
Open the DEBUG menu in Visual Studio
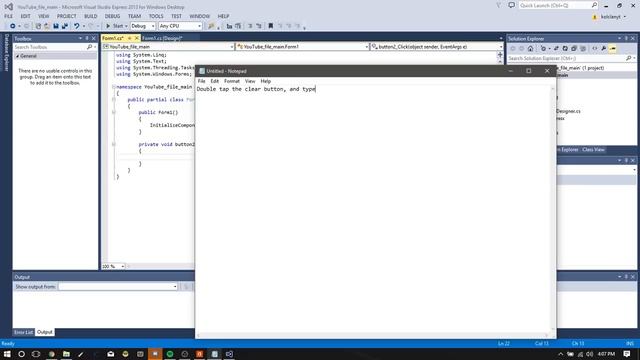coord(112,16)
